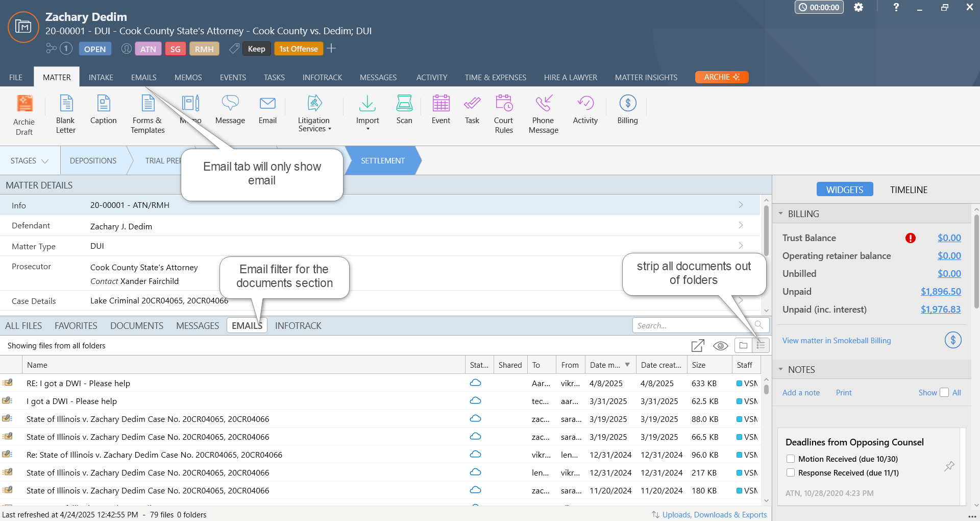Click Add a note link
Screen dimensions: 980x521
click(801, 393)
